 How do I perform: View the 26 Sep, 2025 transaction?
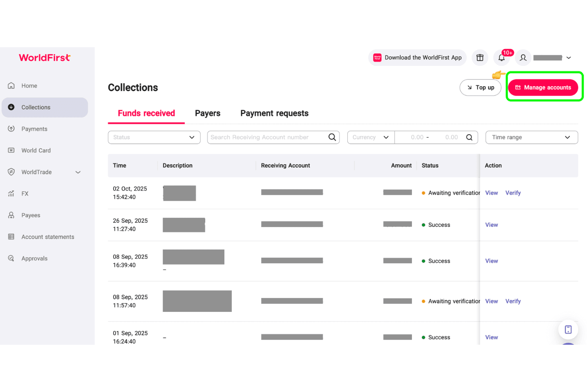pos(491,225)
